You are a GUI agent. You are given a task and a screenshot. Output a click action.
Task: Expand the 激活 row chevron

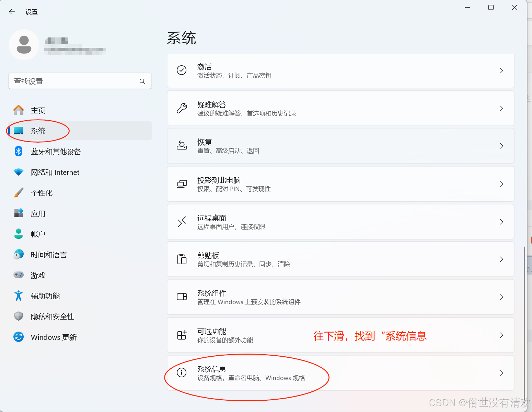coord(501,70)
